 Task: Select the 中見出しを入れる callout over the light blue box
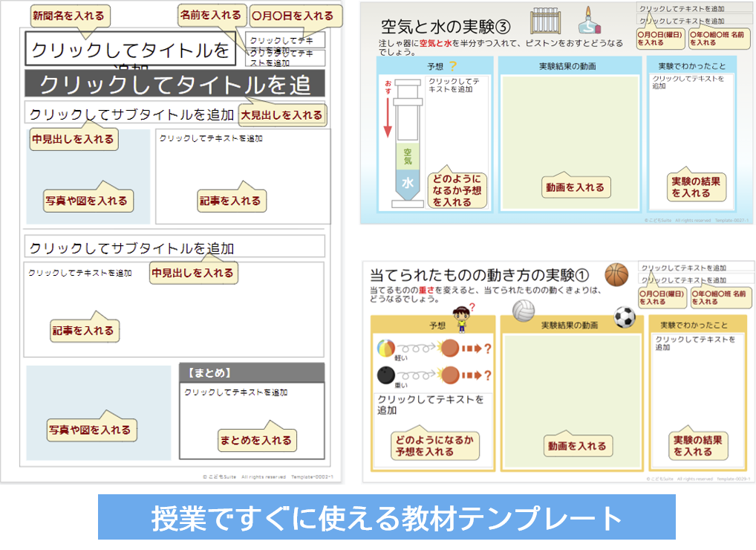tap(73, 139)
